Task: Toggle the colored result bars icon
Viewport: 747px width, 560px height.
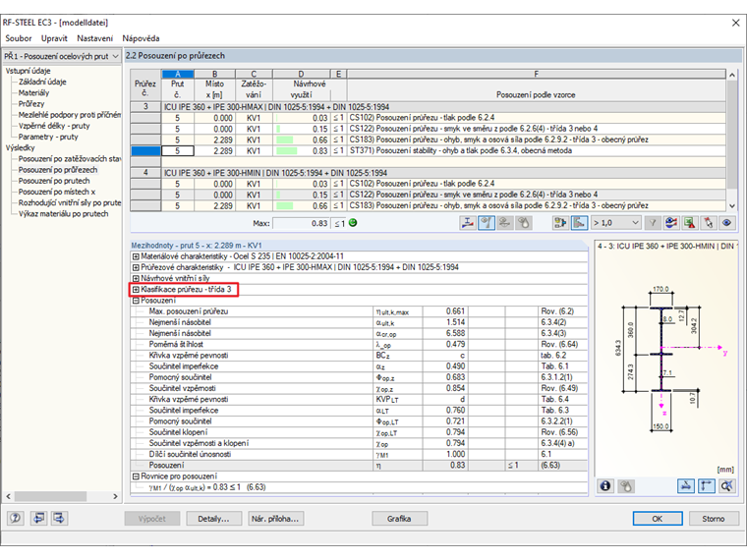Action: point(579,223)
